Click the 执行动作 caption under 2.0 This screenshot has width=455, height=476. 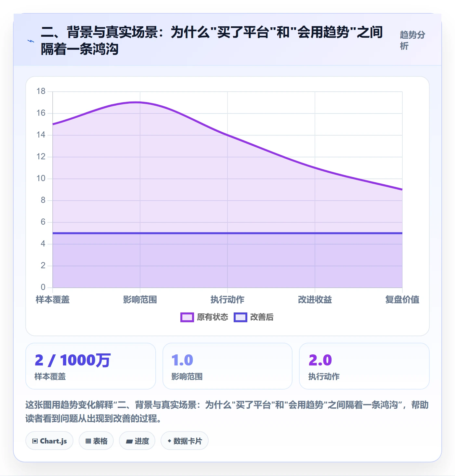coord(324,377)
